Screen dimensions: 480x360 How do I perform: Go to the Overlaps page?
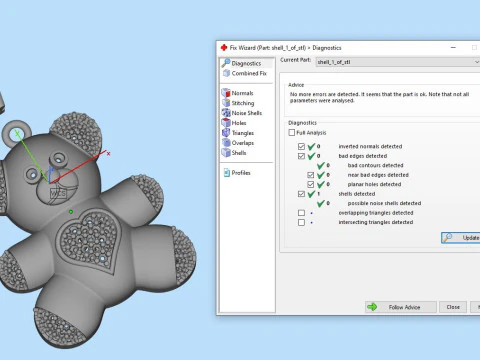tap(243, 143)
